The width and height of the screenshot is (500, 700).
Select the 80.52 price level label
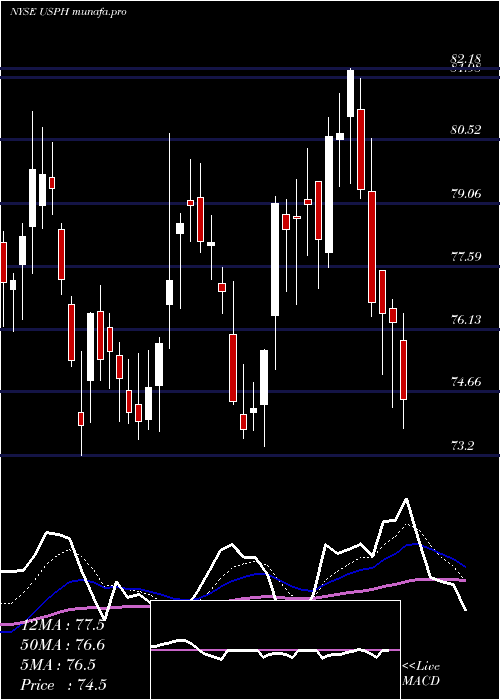(x=466, y=130)
